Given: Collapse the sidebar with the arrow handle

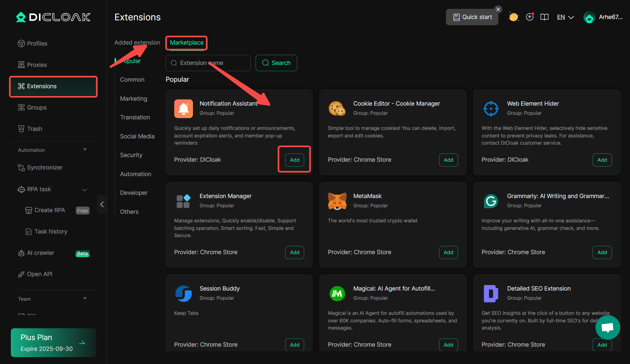Looking at the screenshot, I should [102, 204].
